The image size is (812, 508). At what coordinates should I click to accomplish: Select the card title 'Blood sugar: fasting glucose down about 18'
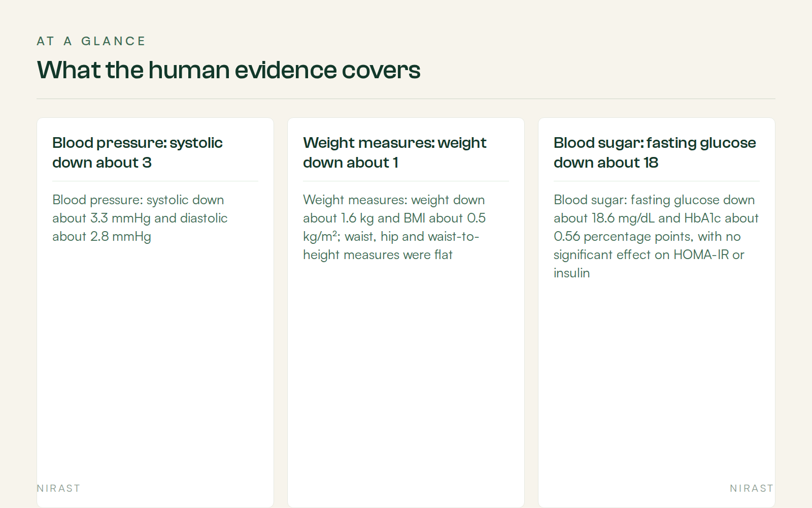[x=655, y=152]
